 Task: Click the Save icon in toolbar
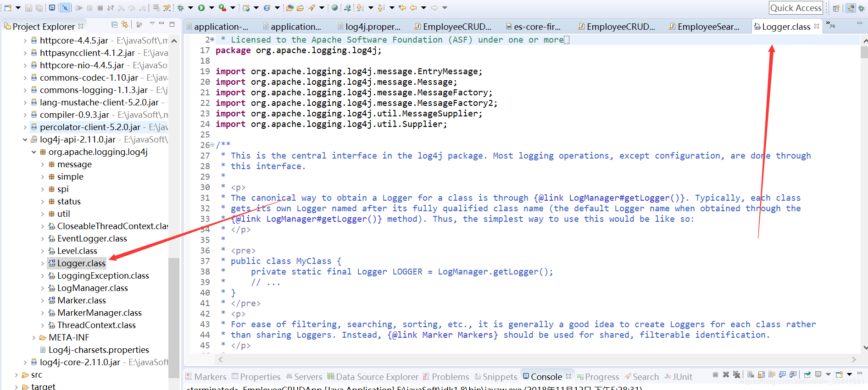tap(28, 8)
